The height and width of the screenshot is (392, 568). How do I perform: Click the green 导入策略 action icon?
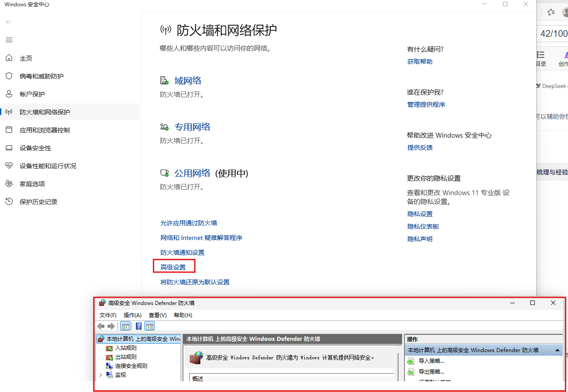[x=411, y=361]
